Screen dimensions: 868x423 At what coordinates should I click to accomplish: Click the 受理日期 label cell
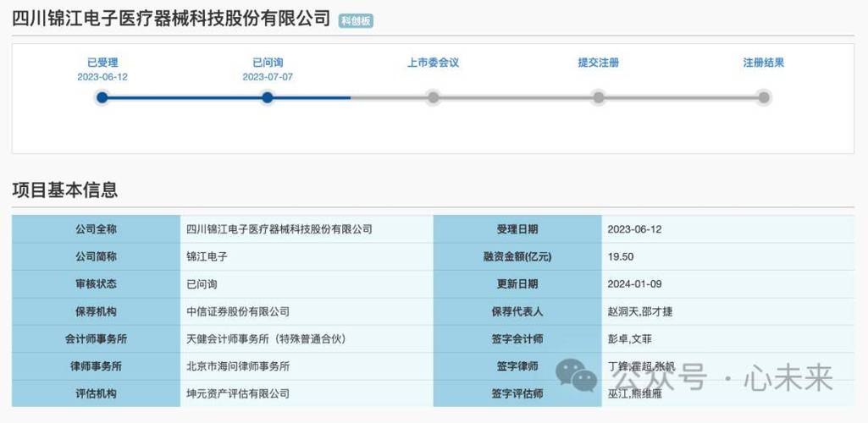pyautogui.click(x=517, y=229)
